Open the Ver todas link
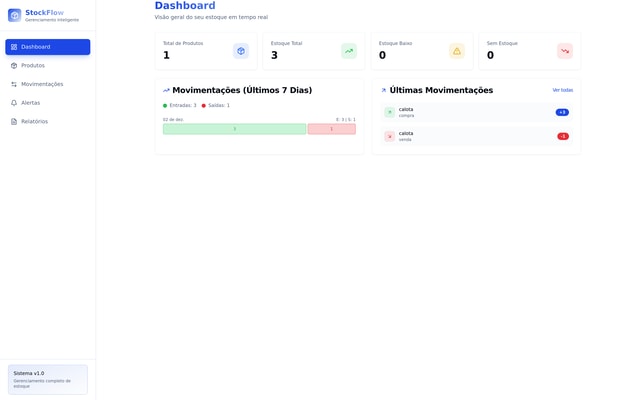 562,90
